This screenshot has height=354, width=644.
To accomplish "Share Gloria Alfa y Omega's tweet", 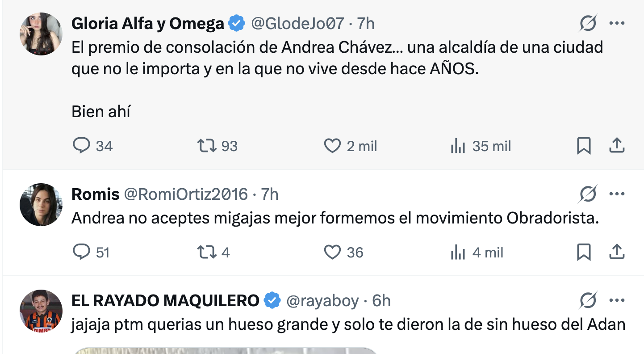I will tap(616, 145).
